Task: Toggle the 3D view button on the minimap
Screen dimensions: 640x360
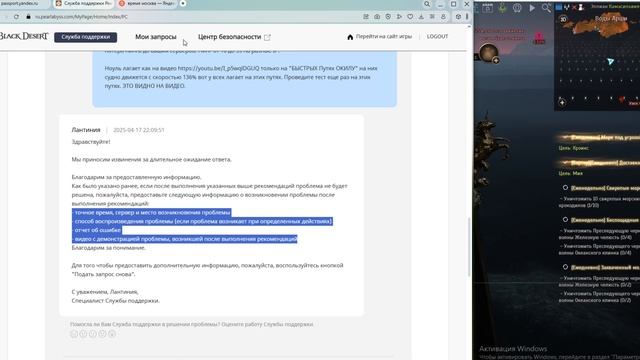Action: (563, 19)
